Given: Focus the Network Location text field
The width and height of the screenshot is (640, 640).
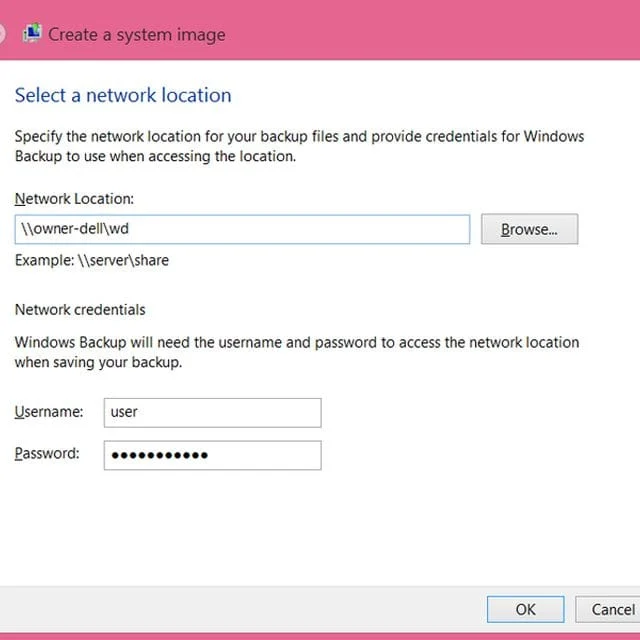Looking at the screenshot, I should 242,229.
